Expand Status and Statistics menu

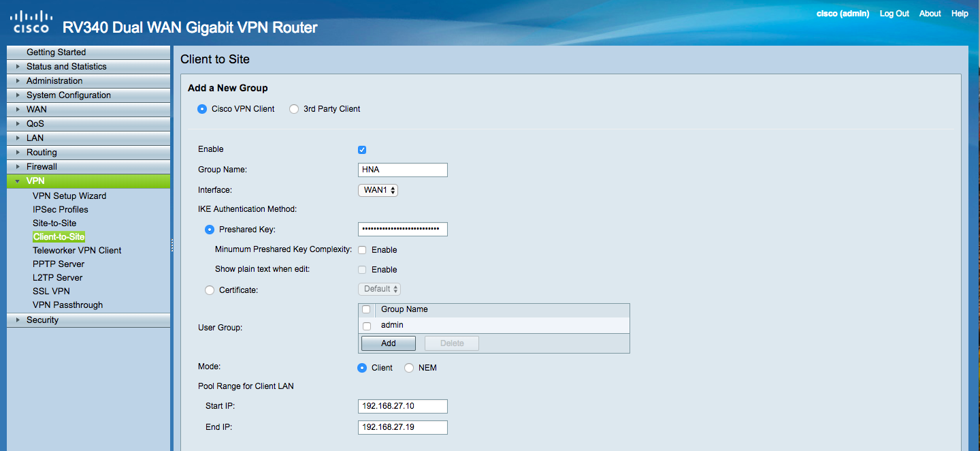pos(88,67)
